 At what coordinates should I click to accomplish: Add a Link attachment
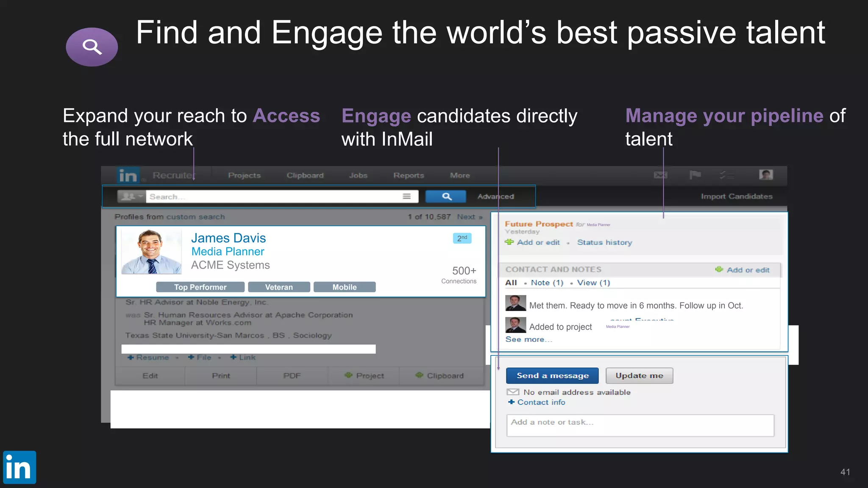pyautogui.click(x=243, y=358)
